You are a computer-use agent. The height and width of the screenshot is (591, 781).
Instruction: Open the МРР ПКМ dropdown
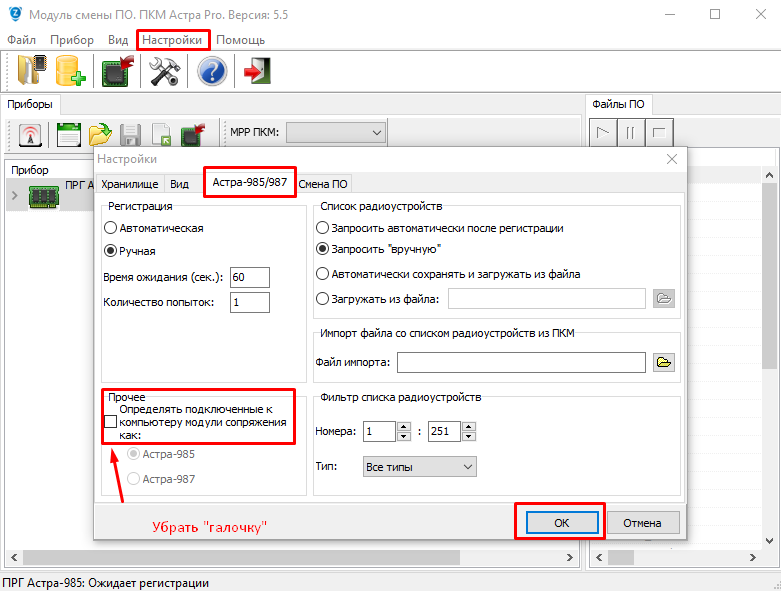(x=336, y=132)
